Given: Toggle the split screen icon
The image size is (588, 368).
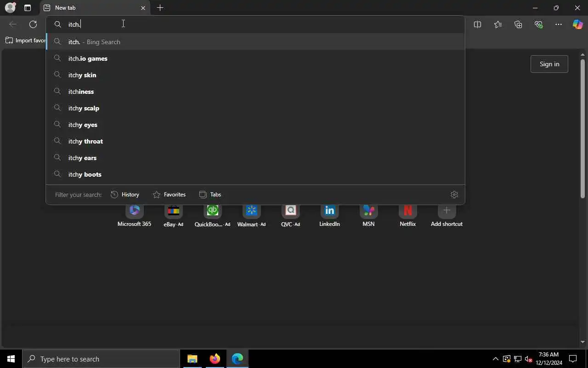Looking at the screenshot, I should 477,24.
